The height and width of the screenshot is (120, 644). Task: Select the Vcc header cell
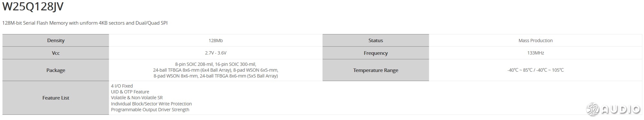(x=56, y=53)
